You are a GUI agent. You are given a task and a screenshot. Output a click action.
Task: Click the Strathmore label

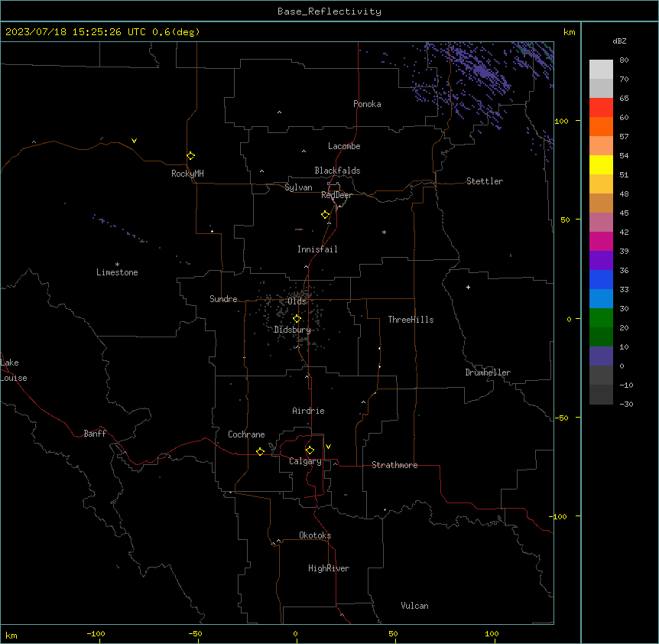click(394, 465)
